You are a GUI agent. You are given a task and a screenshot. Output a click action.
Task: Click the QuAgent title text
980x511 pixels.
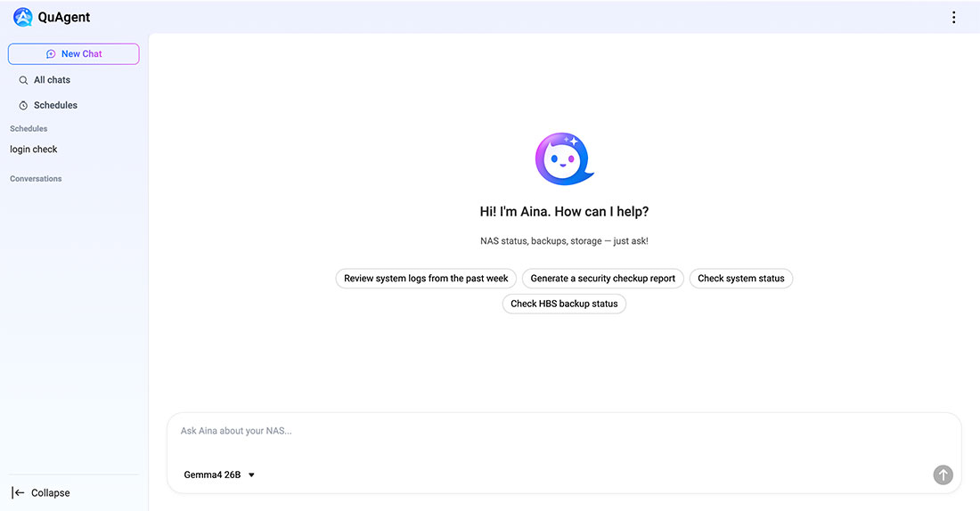[x=64, y=18]
